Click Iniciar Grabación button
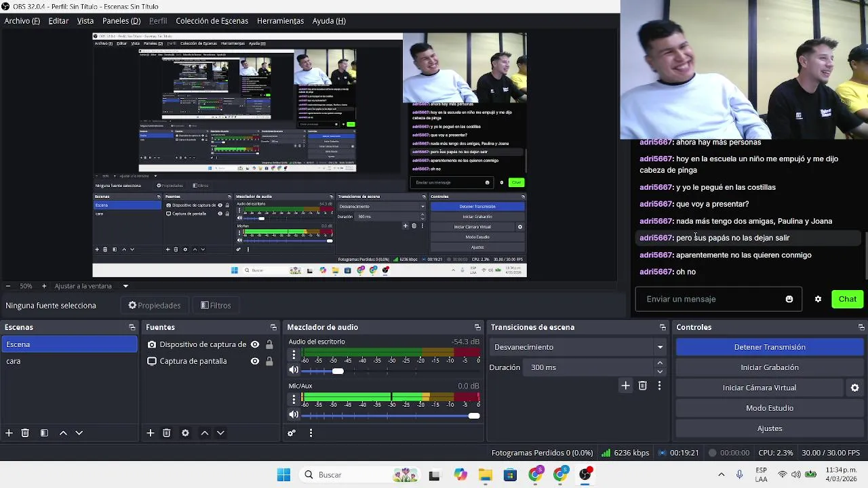The width and height of the screenshot is (868, 488). [x=770, y=367]
